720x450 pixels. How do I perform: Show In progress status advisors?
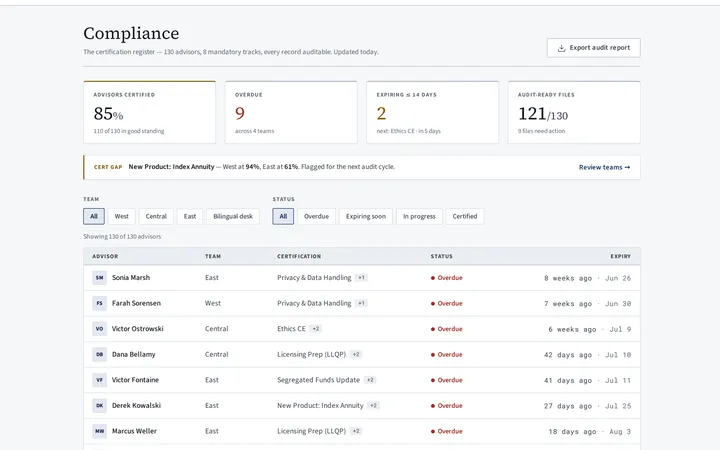(x=419, y=216)
